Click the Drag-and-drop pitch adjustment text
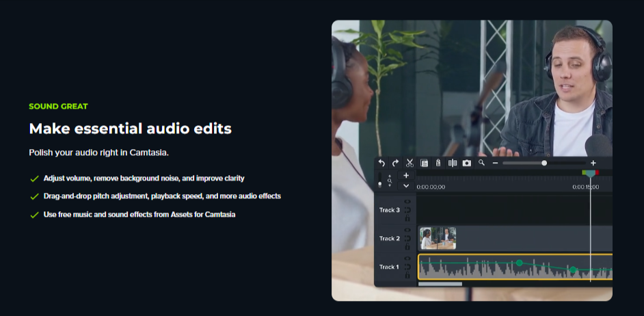 tap(162, 196)
